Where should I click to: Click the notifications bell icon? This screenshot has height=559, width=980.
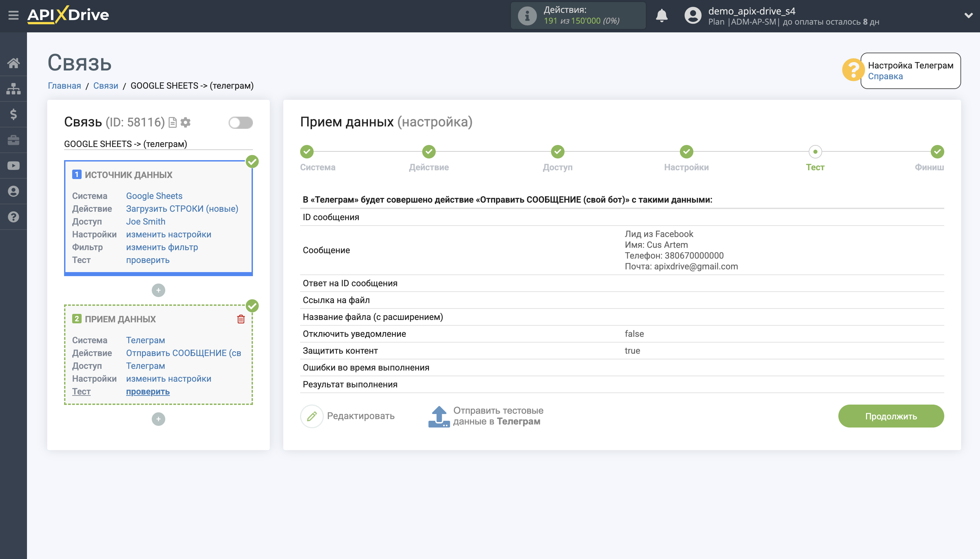[662, 16]
